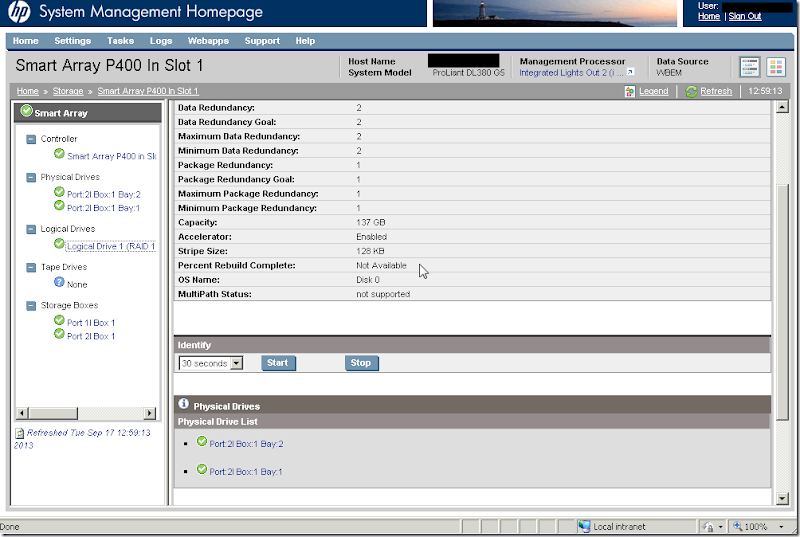Click the Not Available rebuild value

[382, 266]
